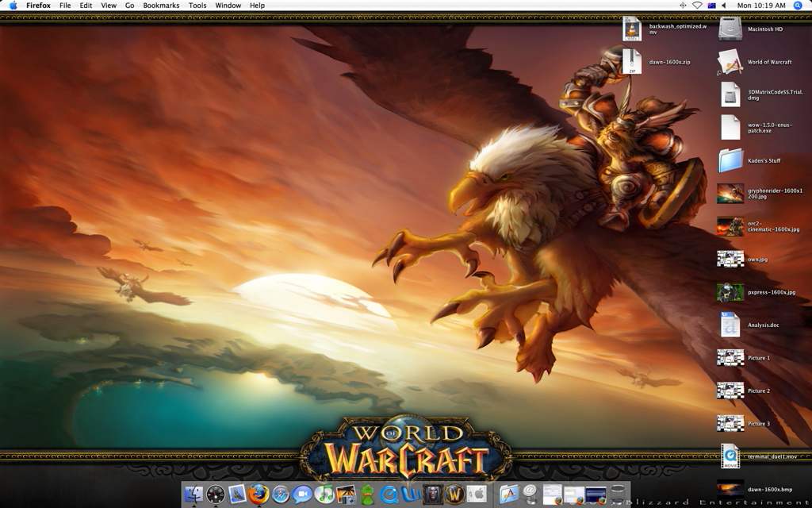Open iChat from the Dock
The height and width of the screenshot is (508, 812).
302,494
